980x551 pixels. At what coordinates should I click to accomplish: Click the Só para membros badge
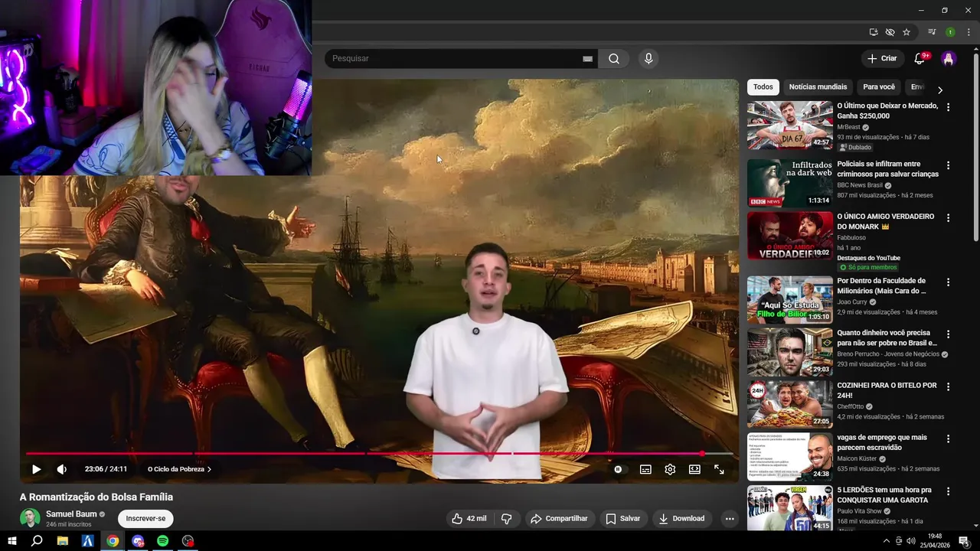[869, 268]
